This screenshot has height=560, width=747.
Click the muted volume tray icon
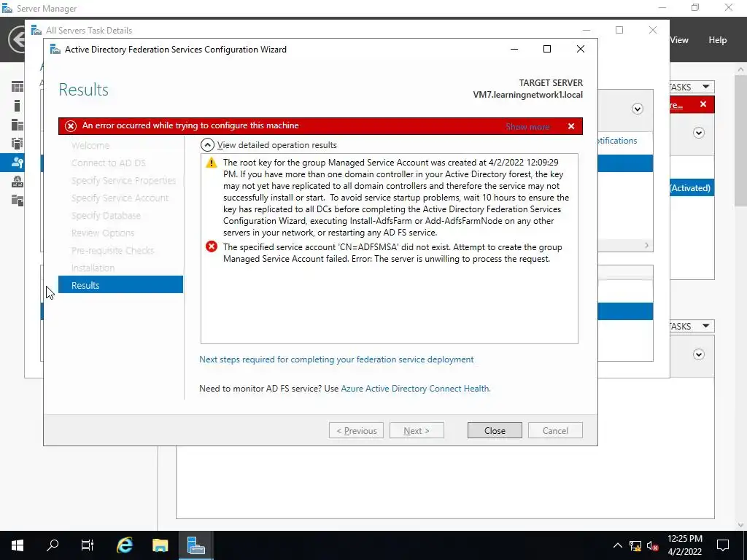click(652, 545)
